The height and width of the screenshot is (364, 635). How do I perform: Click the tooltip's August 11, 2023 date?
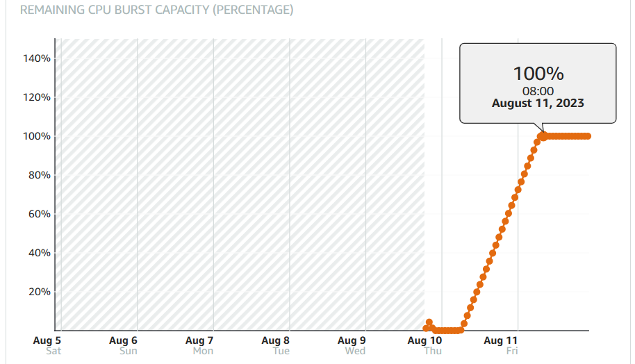[x=538, y=104]
